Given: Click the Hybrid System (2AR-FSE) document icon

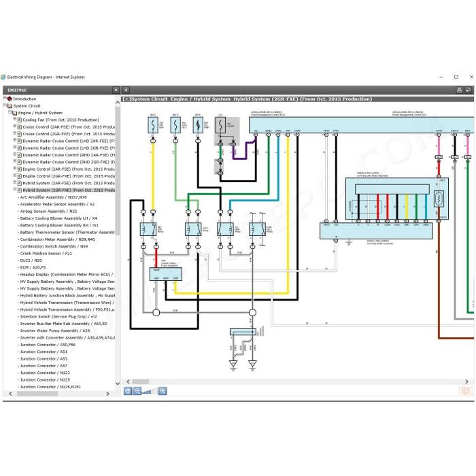Looking at the screenshot, I should click(19, 183).
